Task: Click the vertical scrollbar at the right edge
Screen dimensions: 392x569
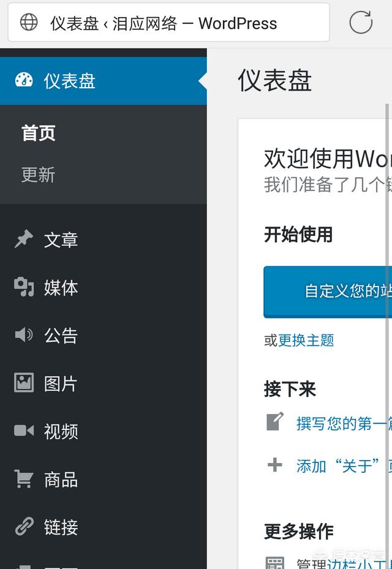Action: 387,326
